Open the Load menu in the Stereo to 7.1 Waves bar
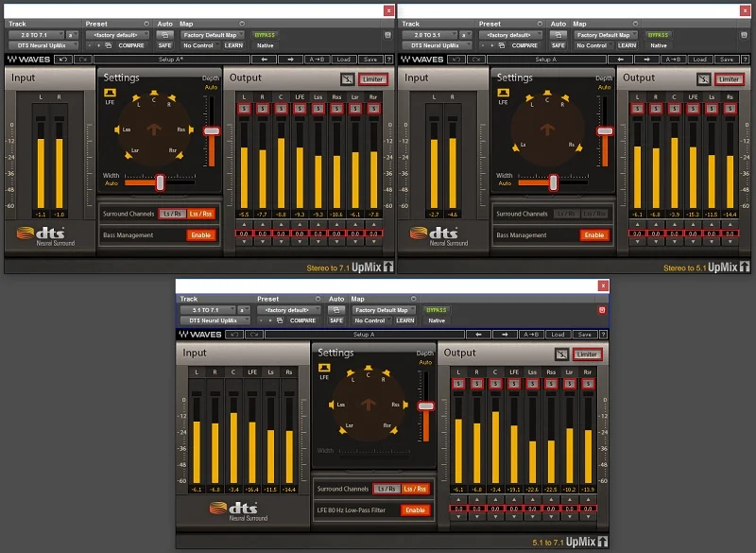 pyautogui.click(x=343, y=60)
